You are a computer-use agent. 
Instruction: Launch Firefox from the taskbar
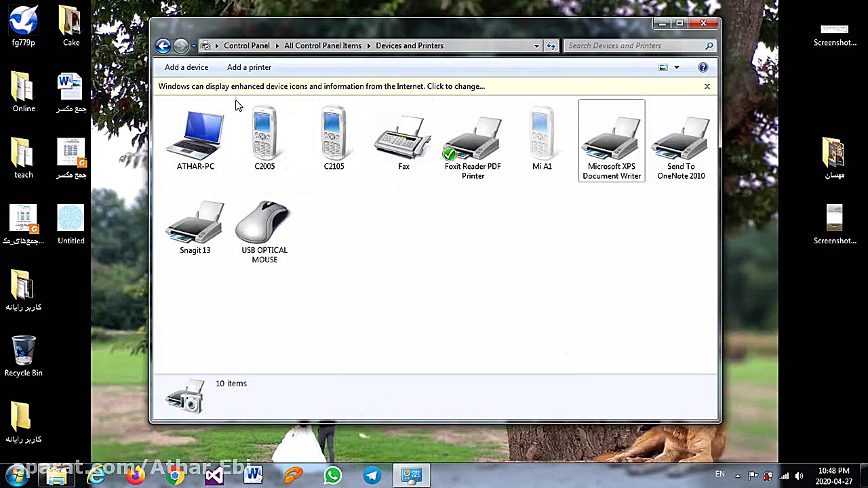[136, 476]
